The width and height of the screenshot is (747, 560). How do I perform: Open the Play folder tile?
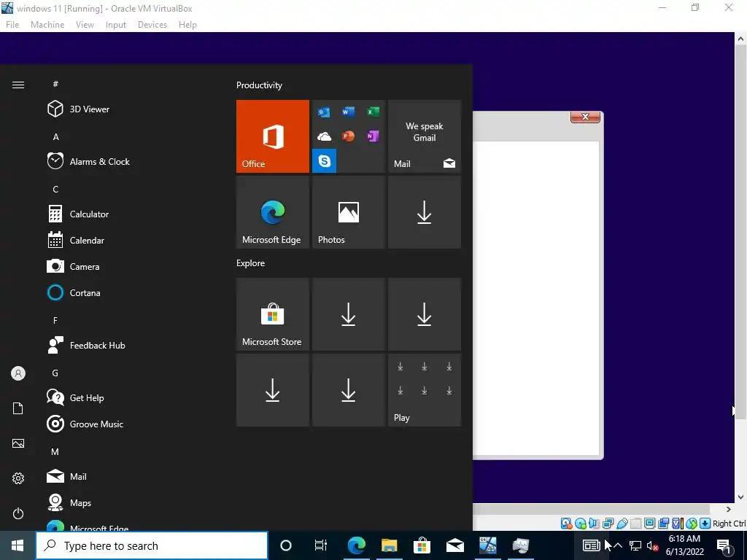click(x=425, y=390)
